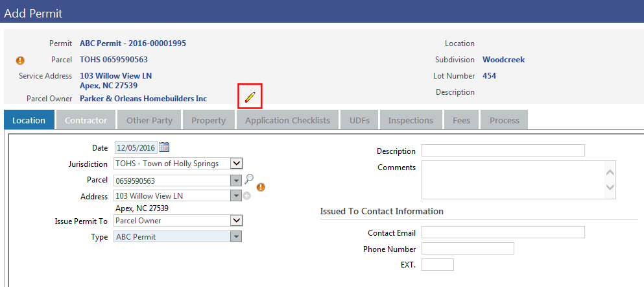Click the pencil edit icon
Viewport: 644px width, 287px height.
pos(250,97)
